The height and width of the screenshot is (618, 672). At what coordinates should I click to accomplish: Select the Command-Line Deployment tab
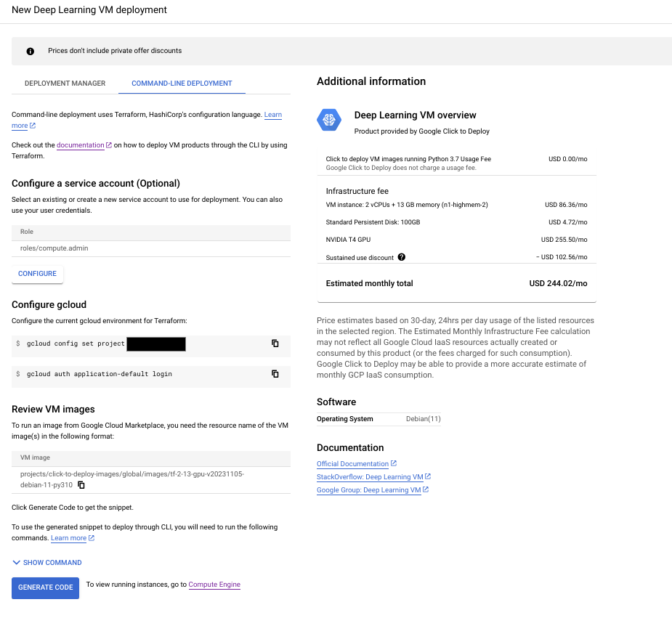(182, 84)
